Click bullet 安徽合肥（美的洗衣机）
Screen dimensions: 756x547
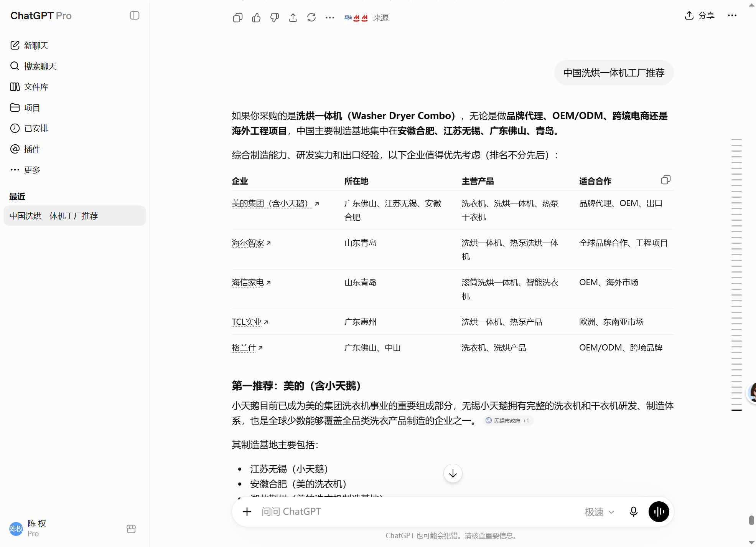click(x=298, y=484)
